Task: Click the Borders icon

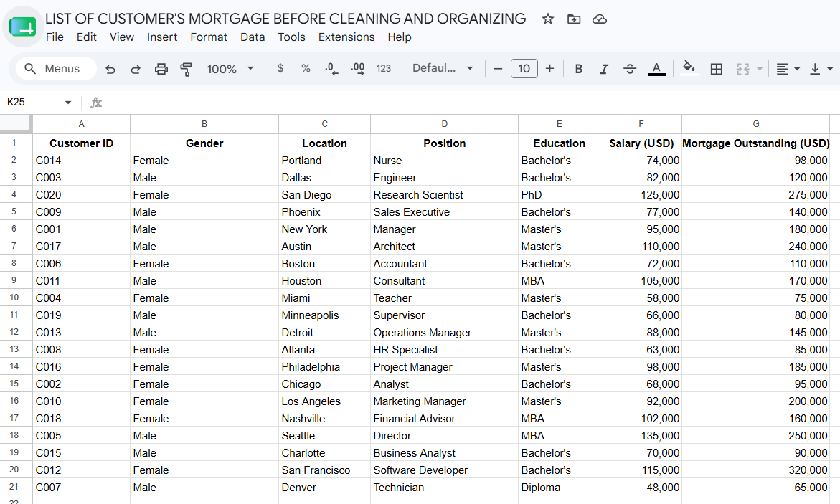Action: pyautogui.click(x=716, y=69)
